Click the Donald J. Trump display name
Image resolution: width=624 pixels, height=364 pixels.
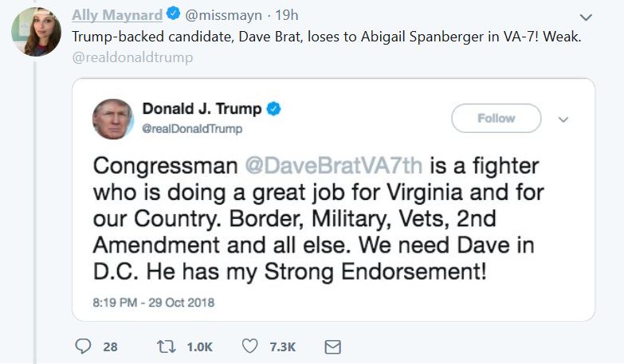[x=202, y=109]
